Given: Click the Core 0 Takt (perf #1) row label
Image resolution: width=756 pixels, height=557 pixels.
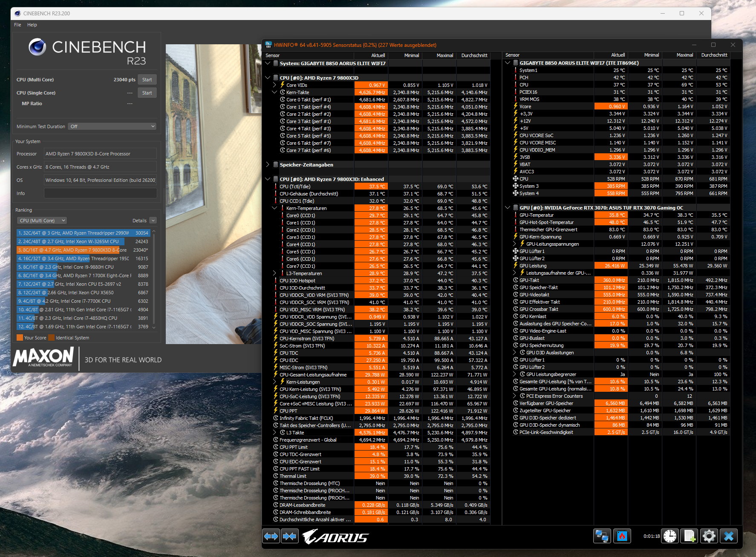Looking at the screenshot, I should pyautogui.click(x=309, y=100).
